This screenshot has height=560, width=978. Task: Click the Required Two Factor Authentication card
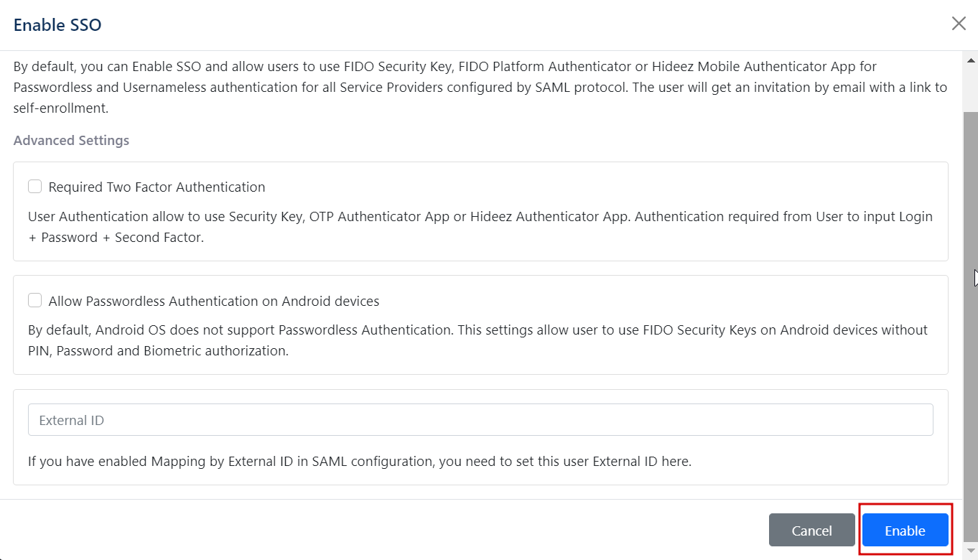click(480, 211)
